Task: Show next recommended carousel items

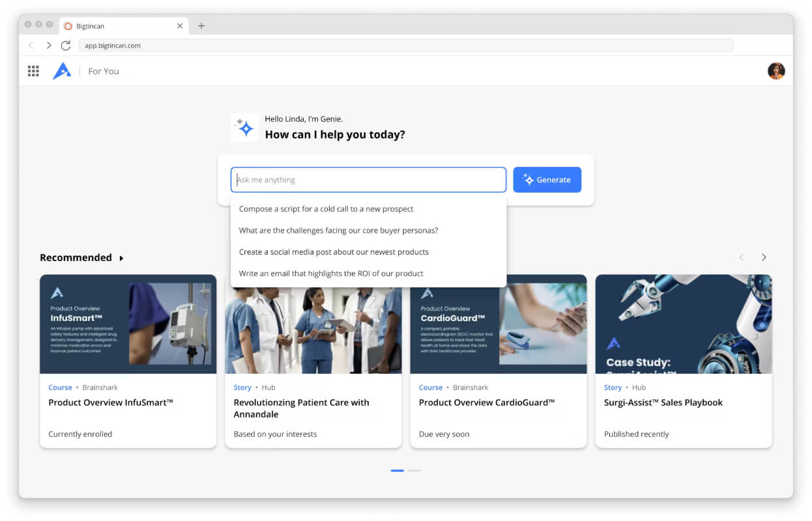Action: (764, 257)
